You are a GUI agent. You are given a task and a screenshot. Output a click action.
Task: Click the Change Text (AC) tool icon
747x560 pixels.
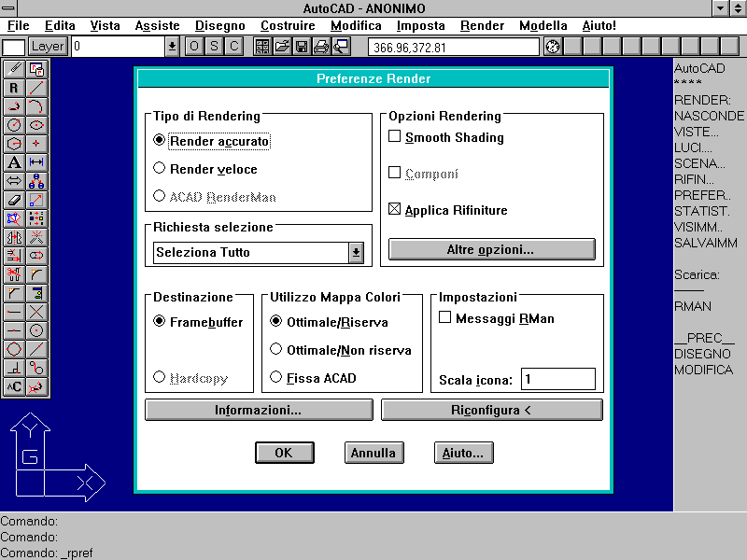(14, 386)
